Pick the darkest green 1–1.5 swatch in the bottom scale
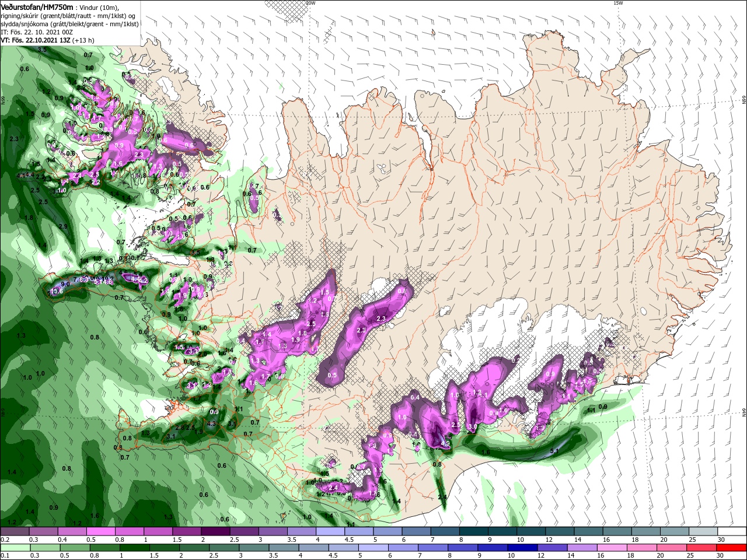The height and width of the screenshot is (560, 747). coord(134,548)
